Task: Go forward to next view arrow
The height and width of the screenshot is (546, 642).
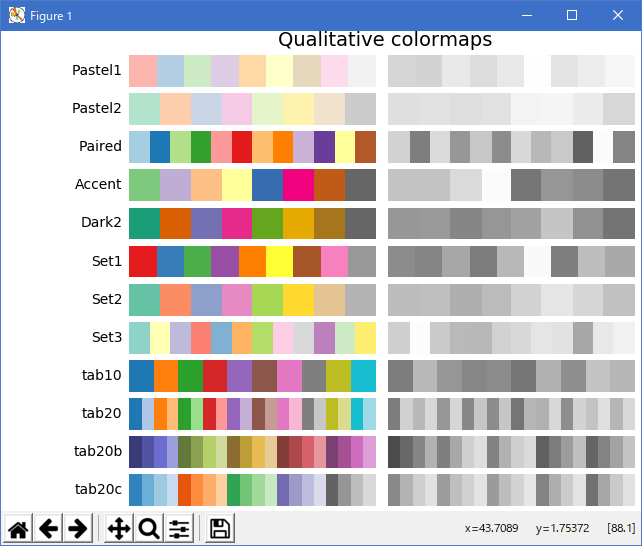Action: (x=78, y=529)
